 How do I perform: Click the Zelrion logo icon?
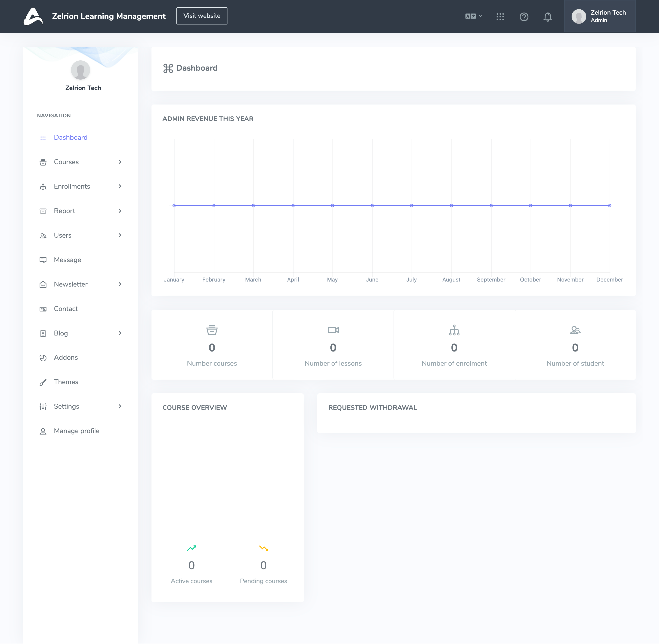[33, 16]
